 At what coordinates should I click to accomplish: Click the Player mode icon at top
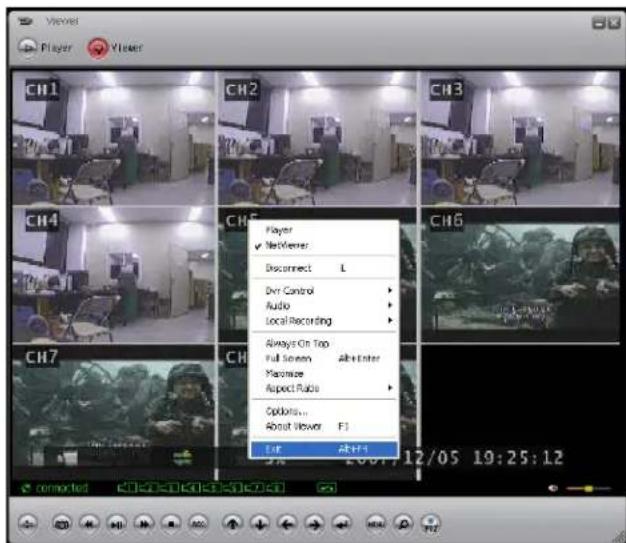(x=27, y=48)
